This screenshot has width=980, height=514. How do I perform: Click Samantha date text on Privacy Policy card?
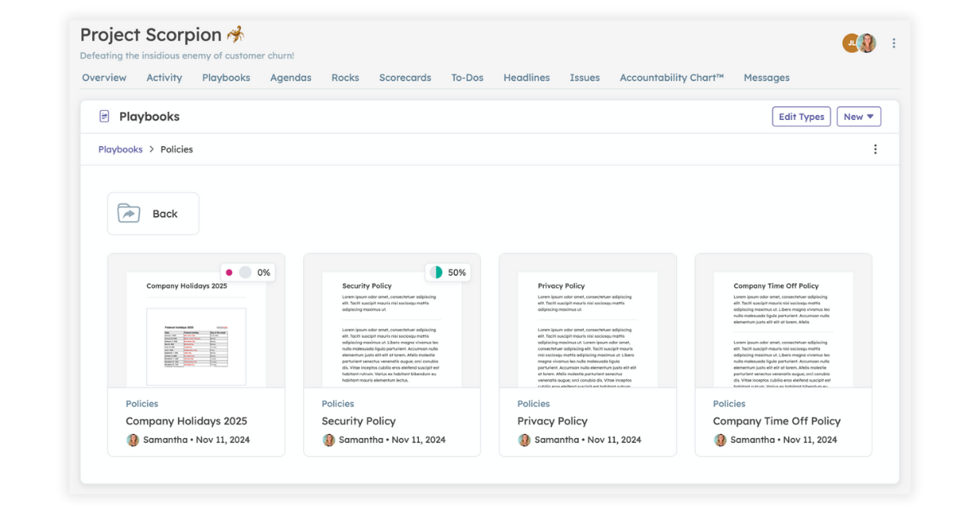(x=588, y=440)
